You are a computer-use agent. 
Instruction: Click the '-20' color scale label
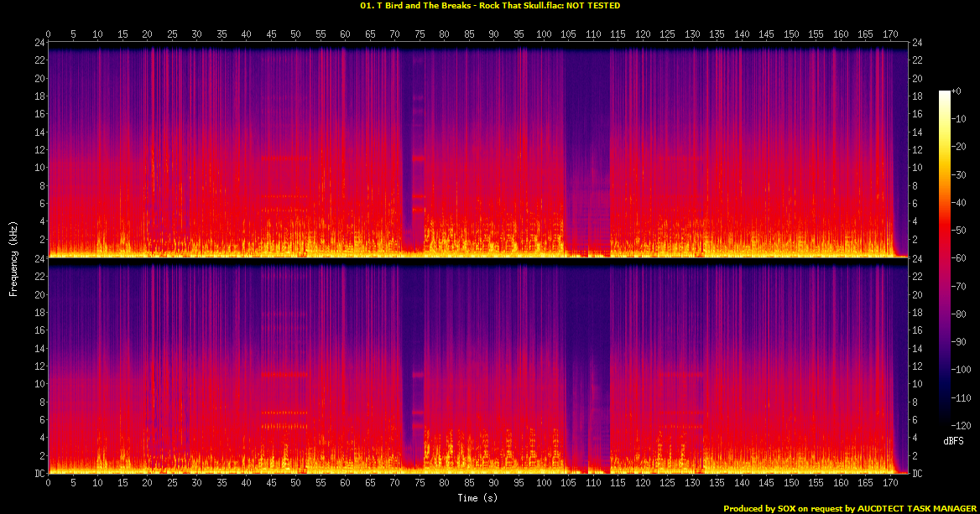pos(959,147)
